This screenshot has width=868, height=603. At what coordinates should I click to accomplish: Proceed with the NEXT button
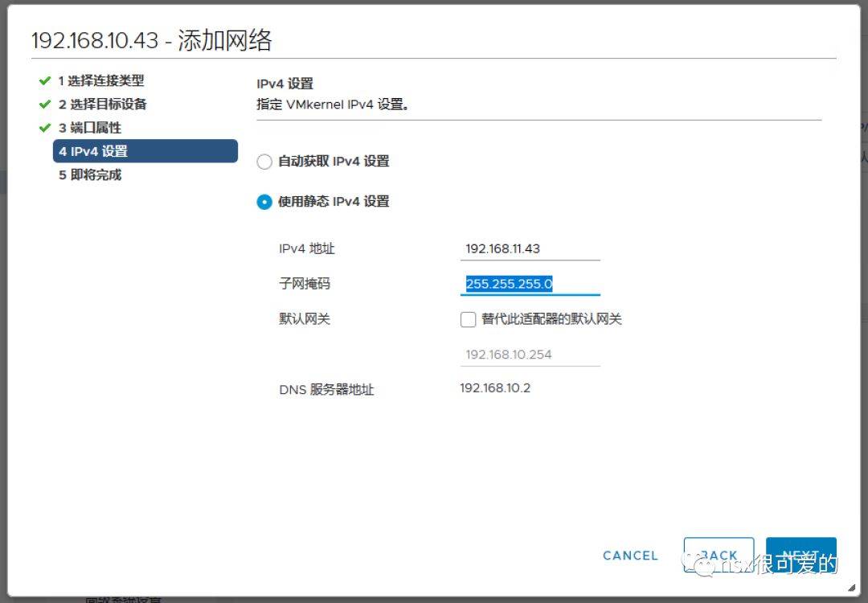point(800,555)
